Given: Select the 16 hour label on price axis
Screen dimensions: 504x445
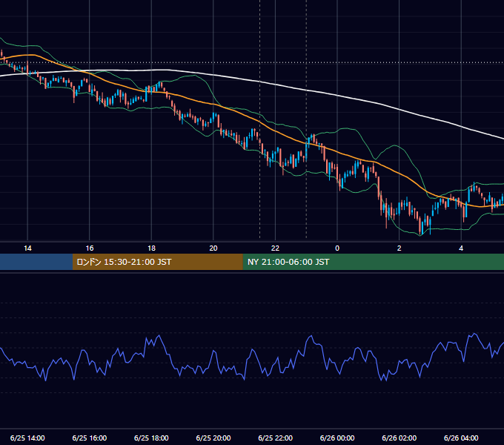Looking at the screenshot, I should click(x=90, y=248).
